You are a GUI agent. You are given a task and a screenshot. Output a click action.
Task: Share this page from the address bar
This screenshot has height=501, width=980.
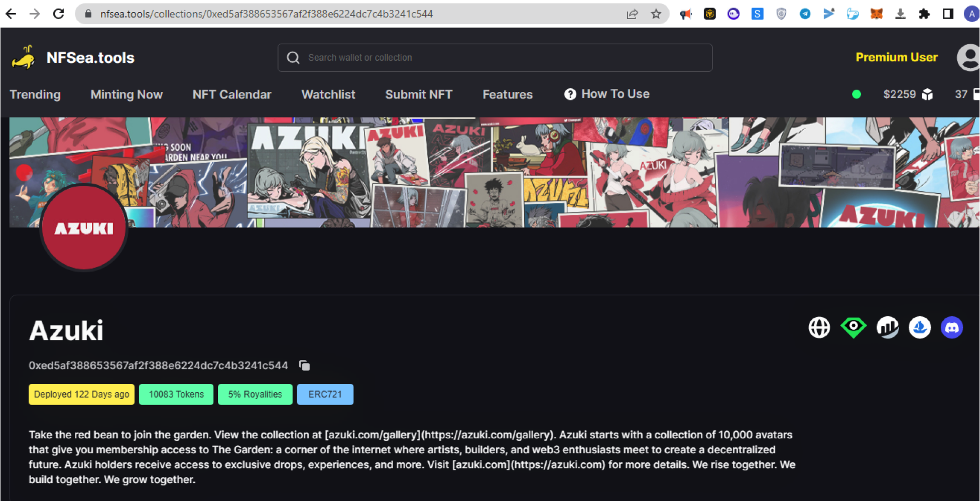coord(632,14)
